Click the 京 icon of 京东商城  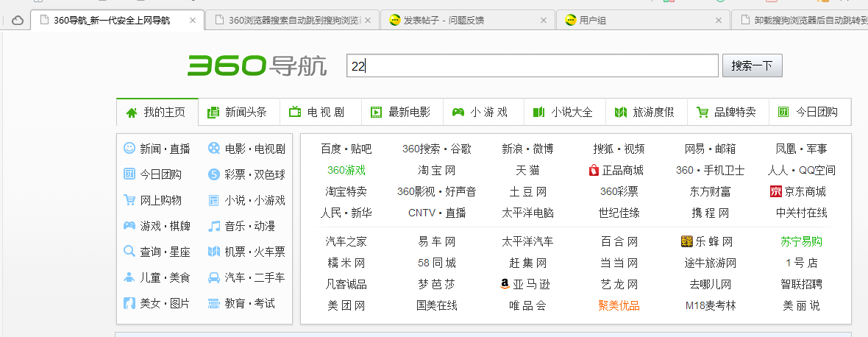775,191
